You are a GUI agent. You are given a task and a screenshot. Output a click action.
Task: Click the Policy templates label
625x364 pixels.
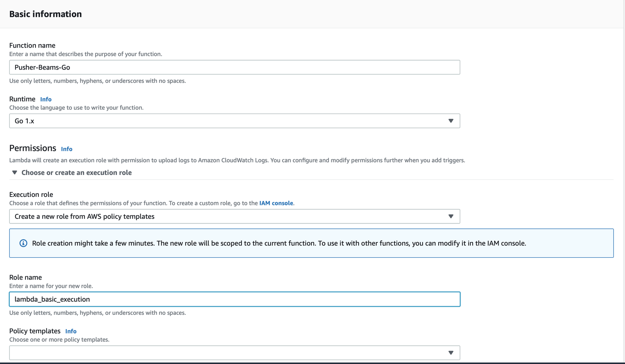[x=35, y=331]
